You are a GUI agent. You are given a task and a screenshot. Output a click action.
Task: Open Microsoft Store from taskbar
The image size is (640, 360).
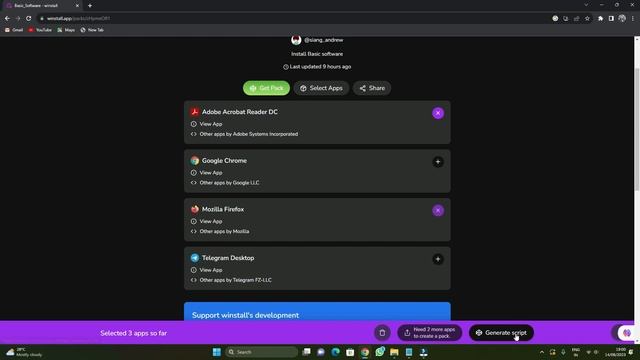point(350,352)
